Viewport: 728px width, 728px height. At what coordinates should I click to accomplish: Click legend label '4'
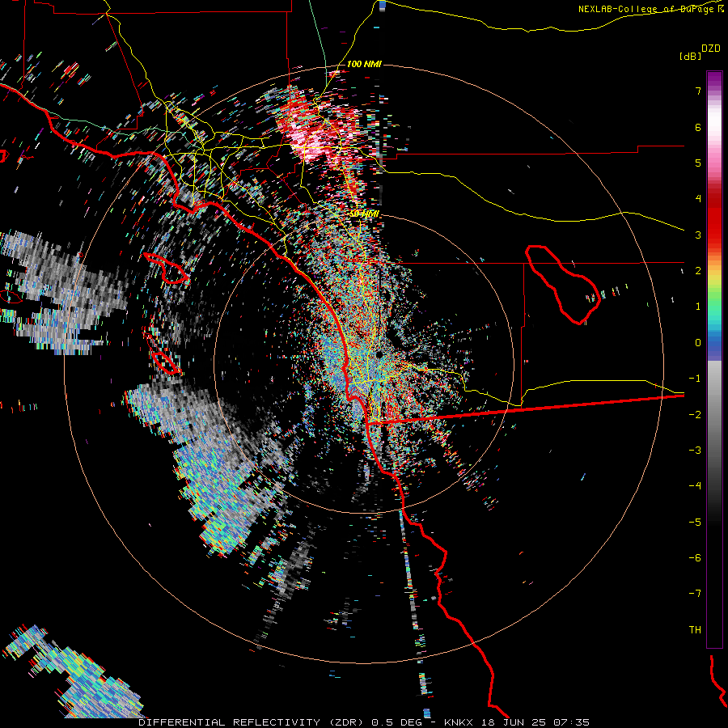click(x=698, y=199)
